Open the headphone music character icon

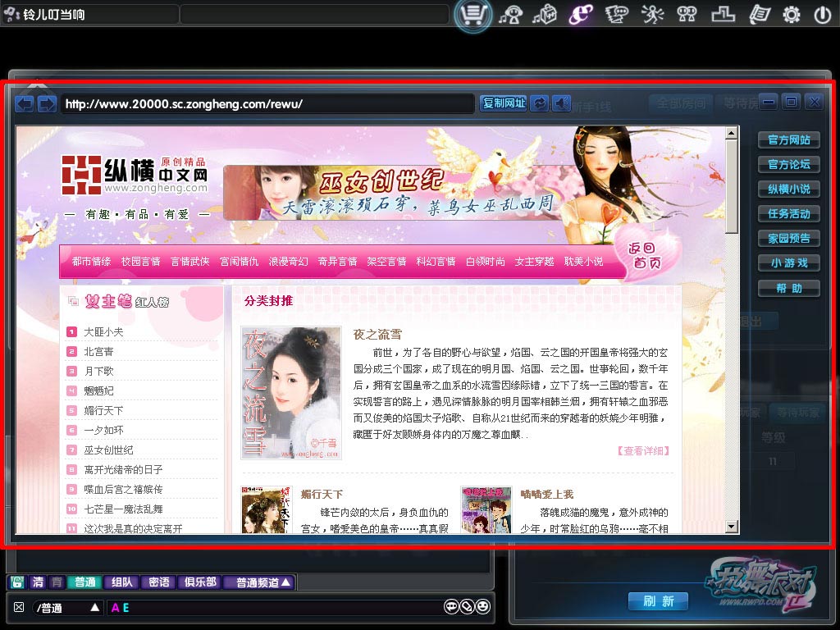click(x=510, y=15)
